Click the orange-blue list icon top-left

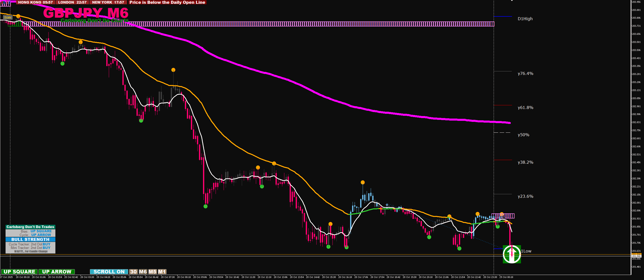tap(3, 2)
